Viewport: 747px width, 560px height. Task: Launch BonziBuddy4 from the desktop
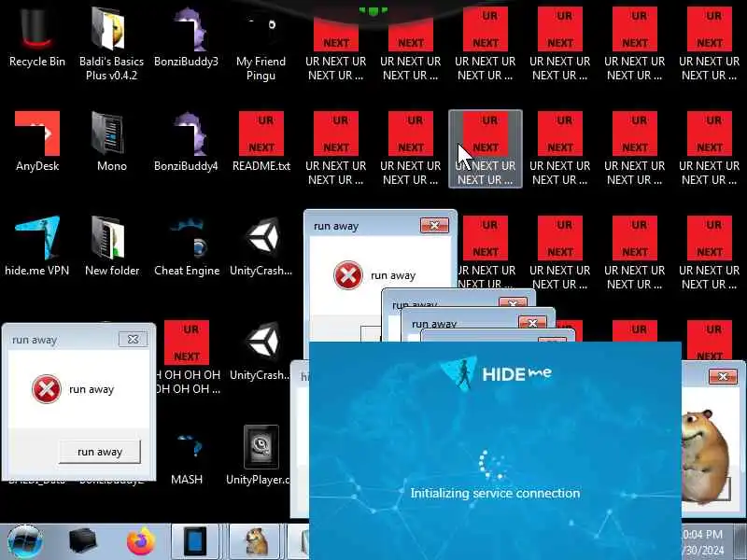(186, 142)
